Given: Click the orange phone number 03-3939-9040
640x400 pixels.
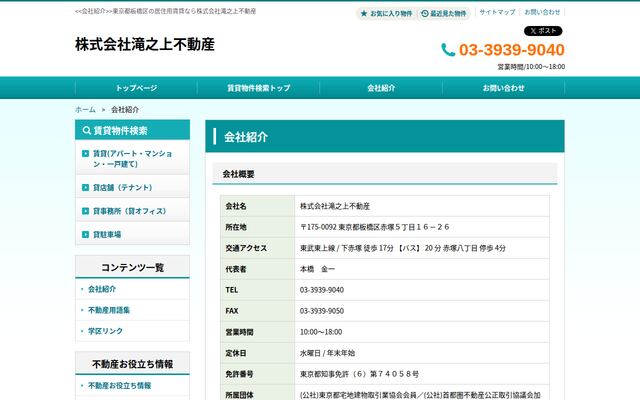Looking at the screenshot, I should [511, 50].
